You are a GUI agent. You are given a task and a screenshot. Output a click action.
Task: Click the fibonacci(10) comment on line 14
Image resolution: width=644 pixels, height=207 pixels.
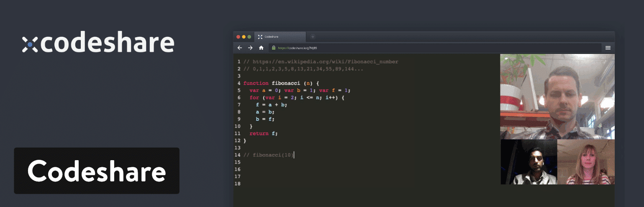pyautogui.click(x=269, y=155)
